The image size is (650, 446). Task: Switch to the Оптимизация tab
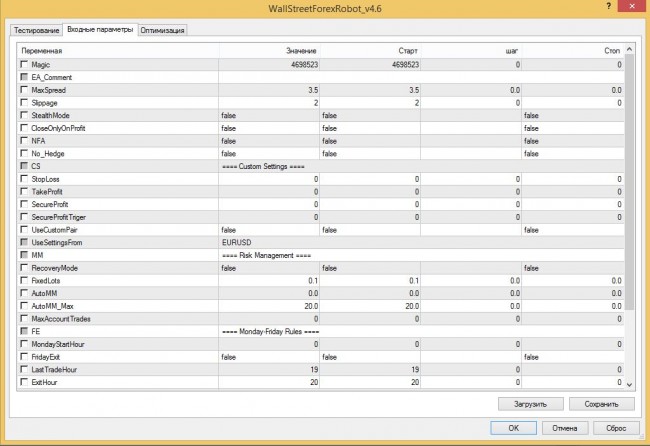click(162, 30)
